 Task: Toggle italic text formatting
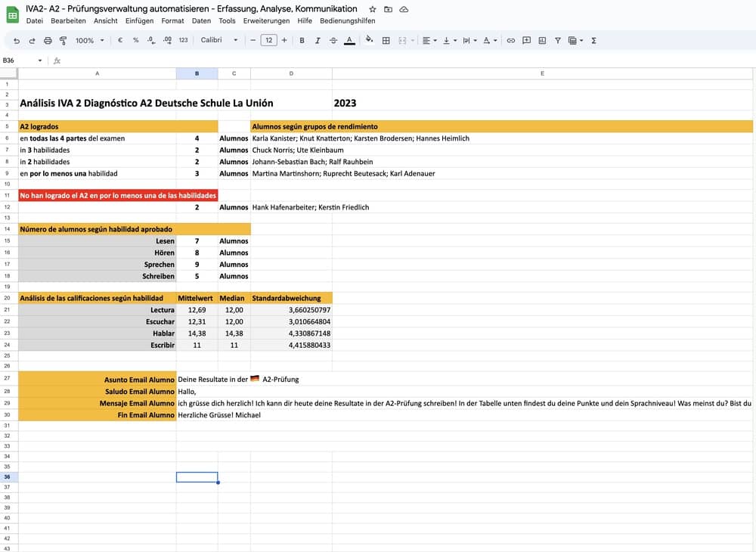click(318, 40)
